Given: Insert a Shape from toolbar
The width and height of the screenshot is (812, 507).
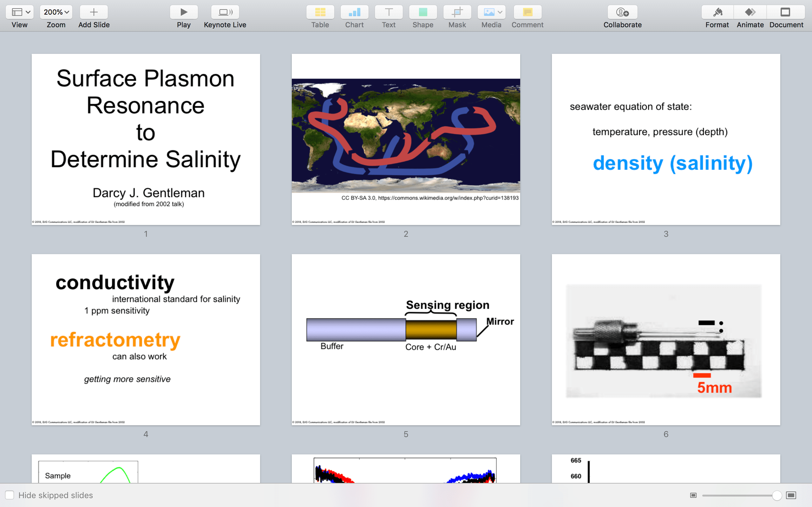Looking at the screenshot, I should (x=423, y=12).
